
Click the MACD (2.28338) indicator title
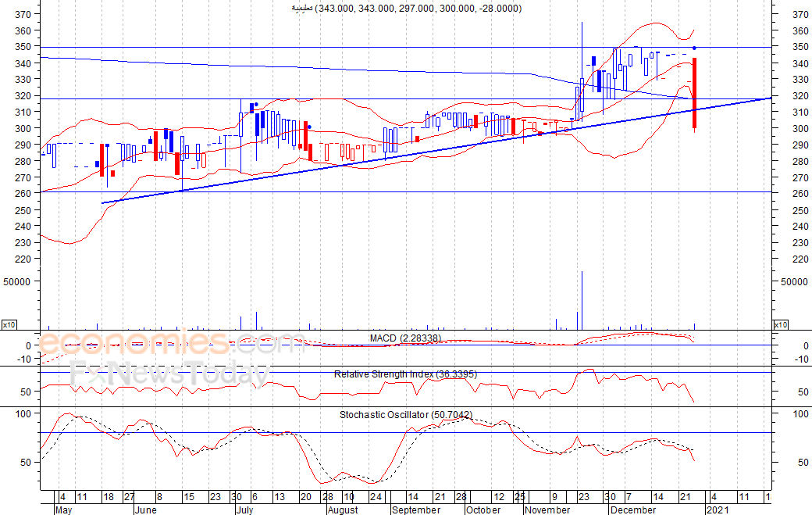point(405,338)
